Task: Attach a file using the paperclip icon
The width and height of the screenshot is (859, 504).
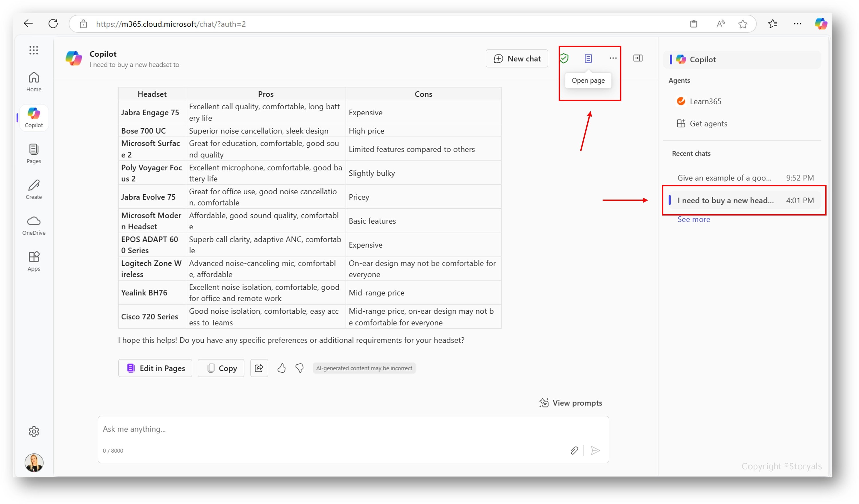Action: (x=574, y=450)
